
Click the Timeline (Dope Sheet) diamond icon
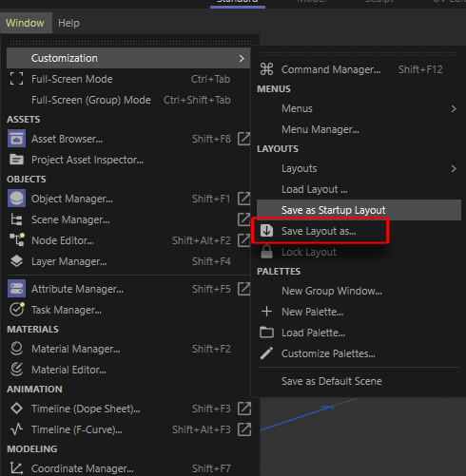pos(16,409)
